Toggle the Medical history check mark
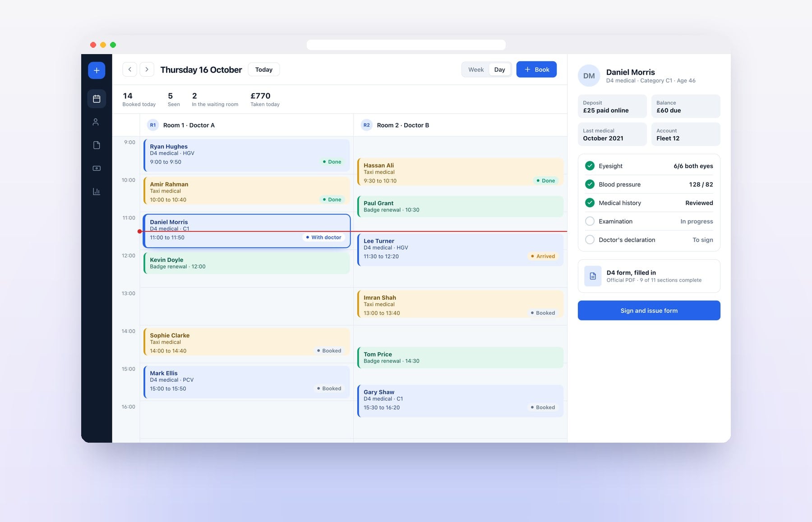The image size is (812, 522). pos(590,203)
